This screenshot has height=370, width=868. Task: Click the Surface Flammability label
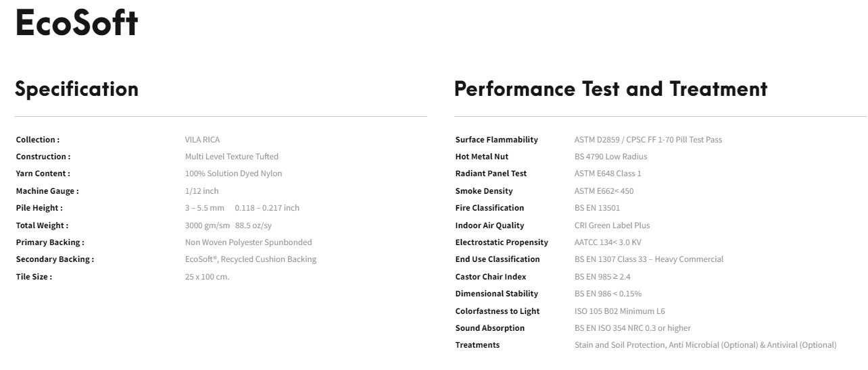pos(496,140)
